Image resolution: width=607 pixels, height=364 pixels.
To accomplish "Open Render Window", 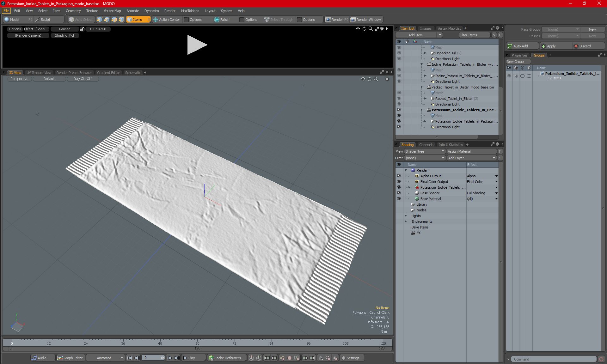I will point(366,20).
